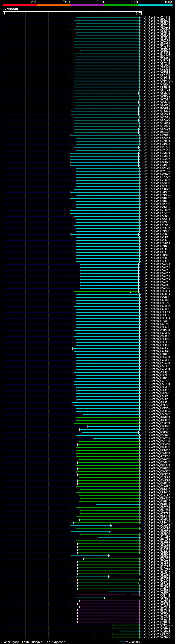The width and height of the screenshot is (175, 644).
Task: Open hit UniRef100_P10691
Action: (157, 363)
